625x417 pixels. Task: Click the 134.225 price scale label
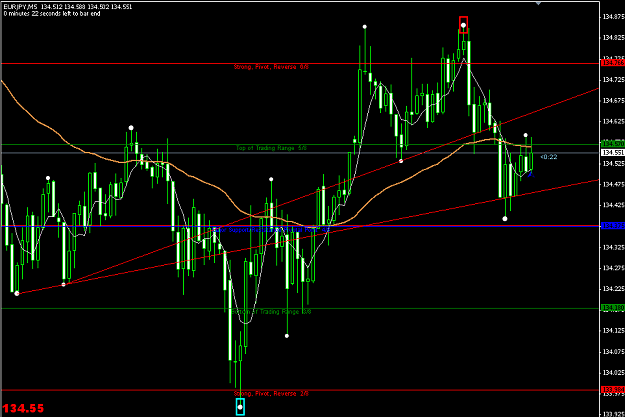click(x=613, y=289)
